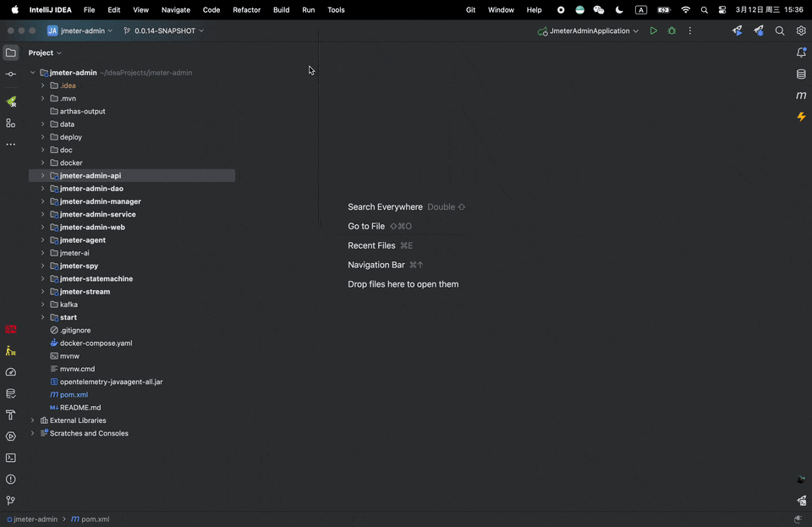This screenshot has height=527, width=812.
Task: Open the Services tool window play-circle icon
Action: pos(10,436)
